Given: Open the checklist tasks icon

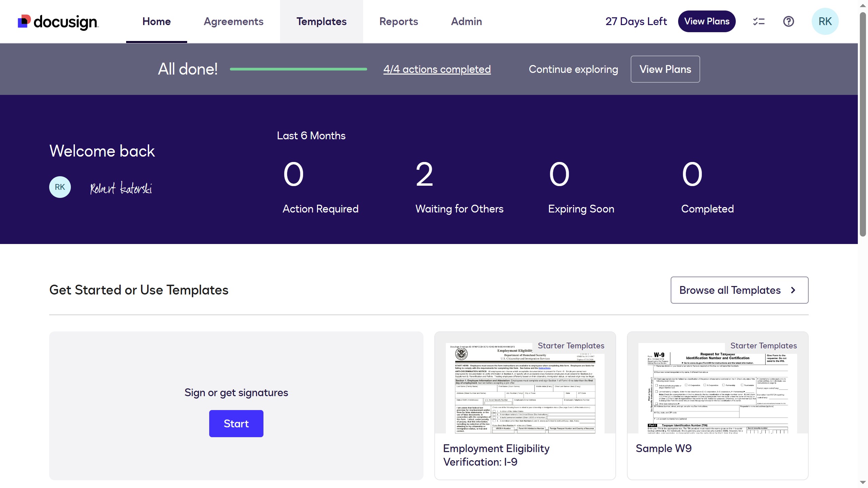Looking at the screenshot, I should pos(759,21).
